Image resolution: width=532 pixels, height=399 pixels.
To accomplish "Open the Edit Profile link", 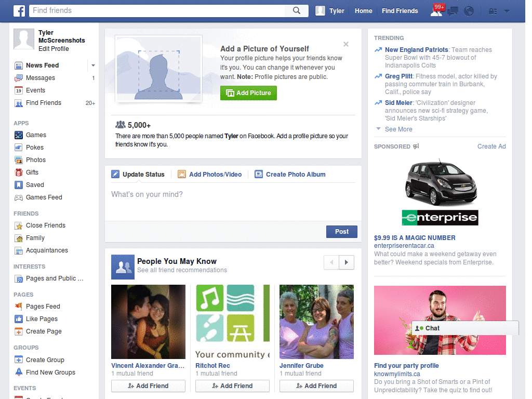I will 54,49.
